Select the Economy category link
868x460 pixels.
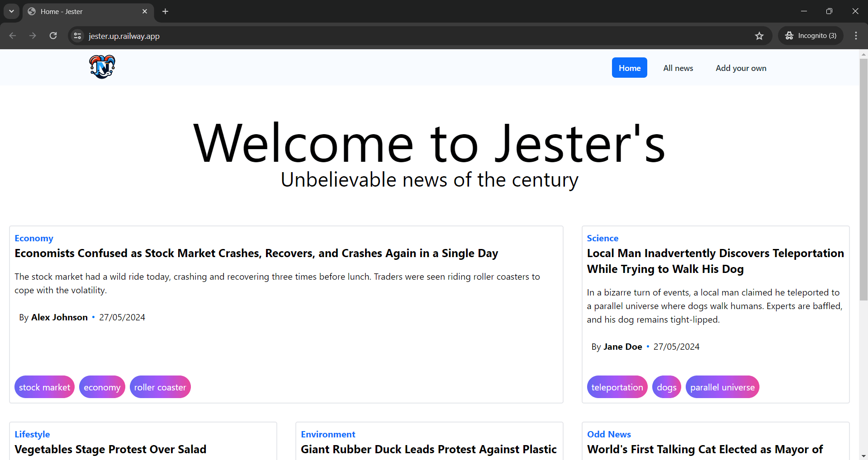pos(34,238)
